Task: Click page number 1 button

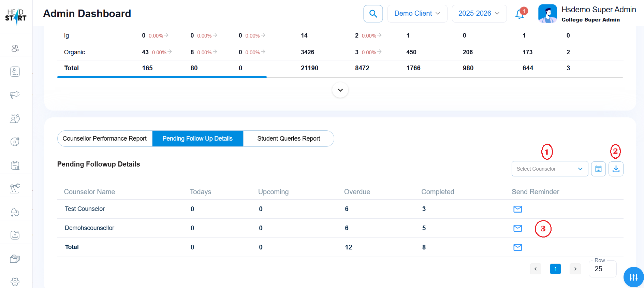Action: (x=555, y=269)
